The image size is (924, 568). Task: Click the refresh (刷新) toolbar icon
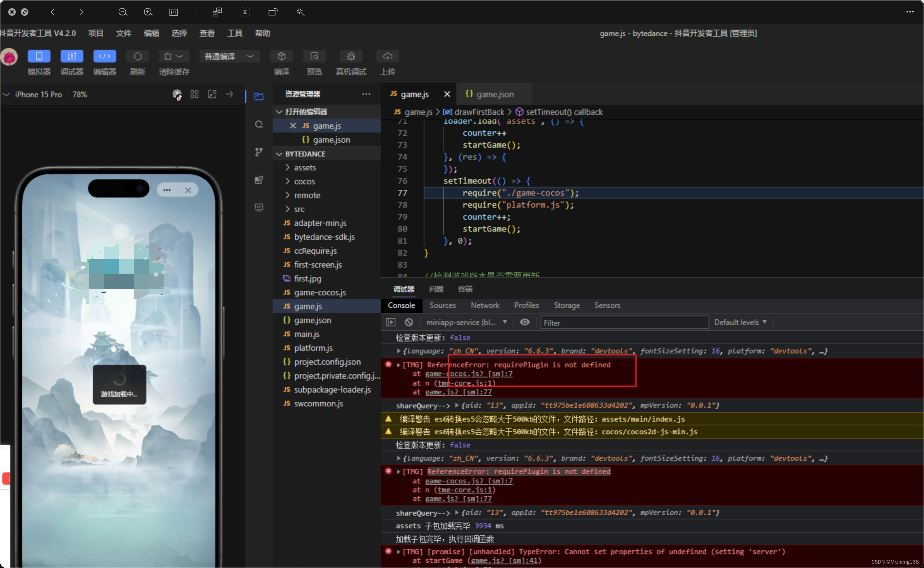[x=138, y=56]
